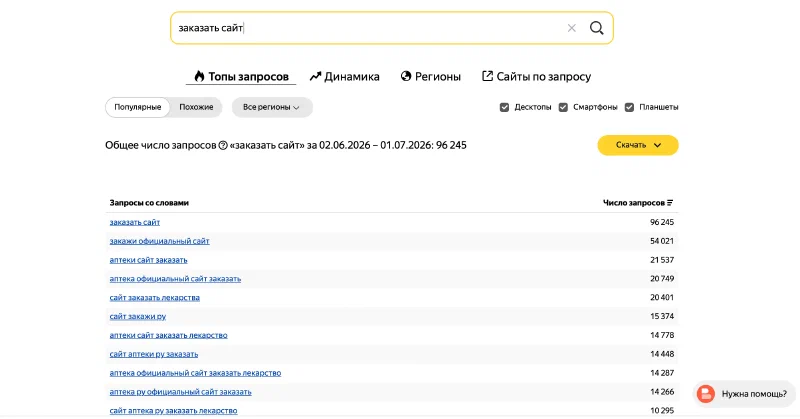Image resolution: width=800 pixels, height=419 pixels.
Task: Click the question mark help icon
Action: point(223,145)
